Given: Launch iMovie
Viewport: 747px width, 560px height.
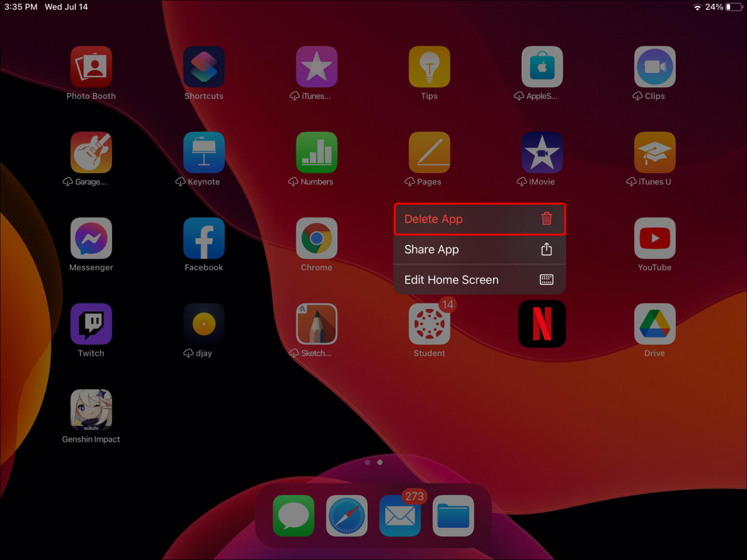Looking at the screenshot, I should [542, 152].
